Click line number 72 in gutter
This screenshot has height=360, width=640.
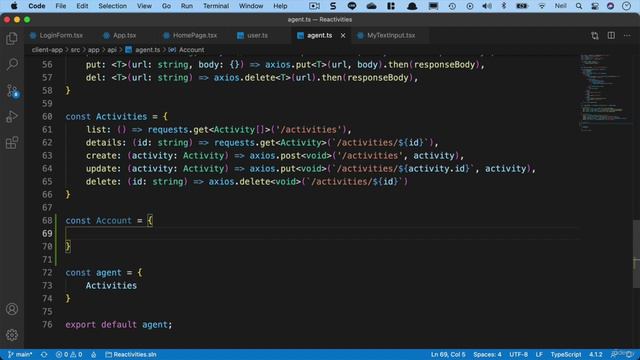pos(47,273)
